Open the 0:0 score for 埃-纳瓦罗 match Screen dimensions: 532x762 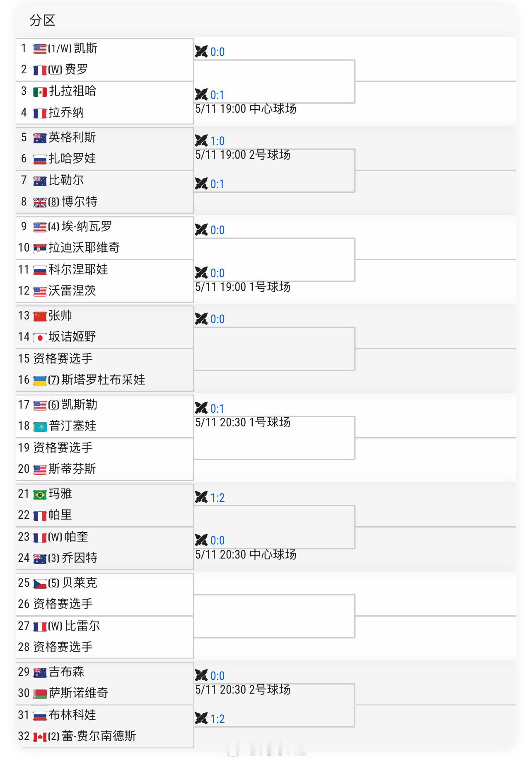[217, 230]
